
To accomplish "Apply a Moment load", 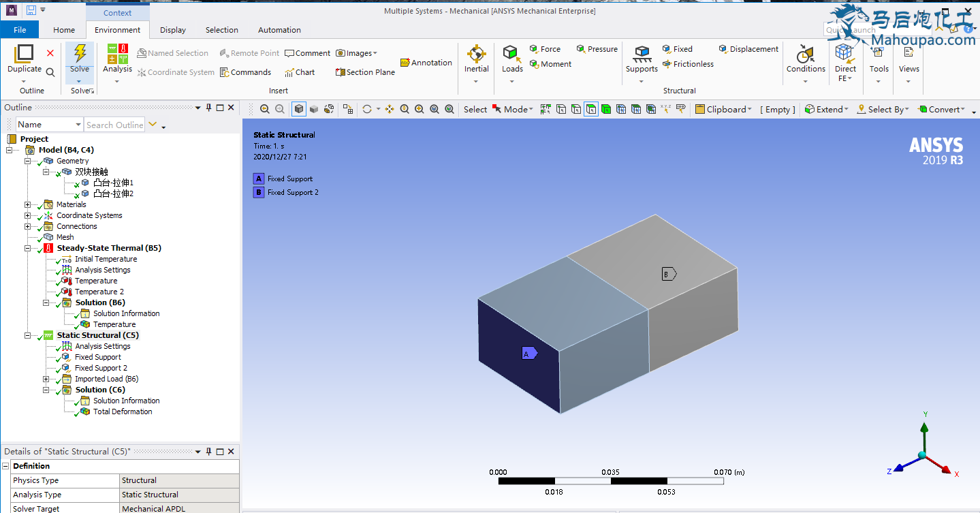I will 550,64.
